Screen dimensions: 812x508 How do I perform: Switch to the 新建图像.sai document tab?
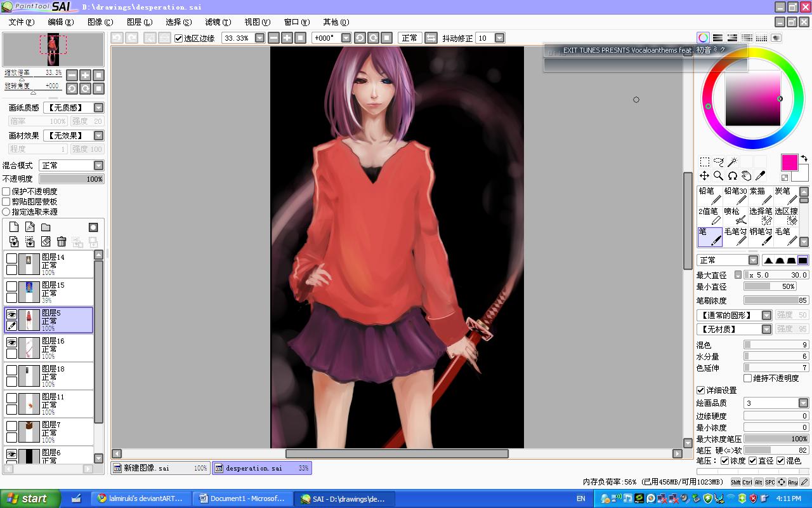click(x=160, y=468)
